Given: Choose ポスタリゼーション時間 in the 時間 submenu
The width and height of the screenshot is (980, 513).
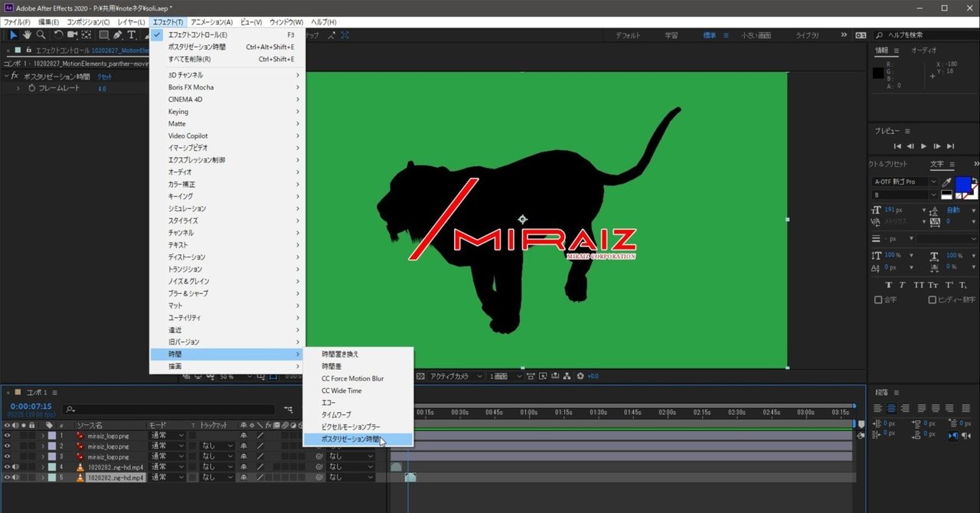Looking at the screenshot, I should tap(358, 439).
